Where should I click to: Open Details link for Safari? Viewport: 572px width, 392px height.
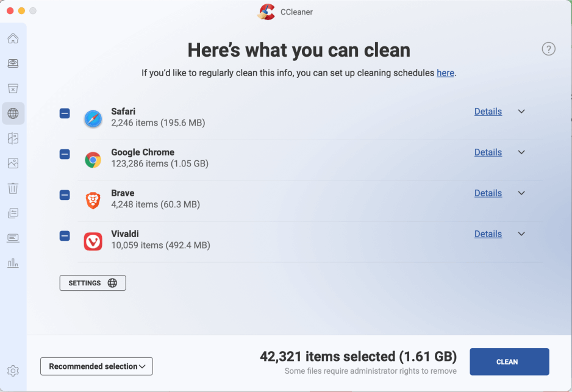click(488, 112)
